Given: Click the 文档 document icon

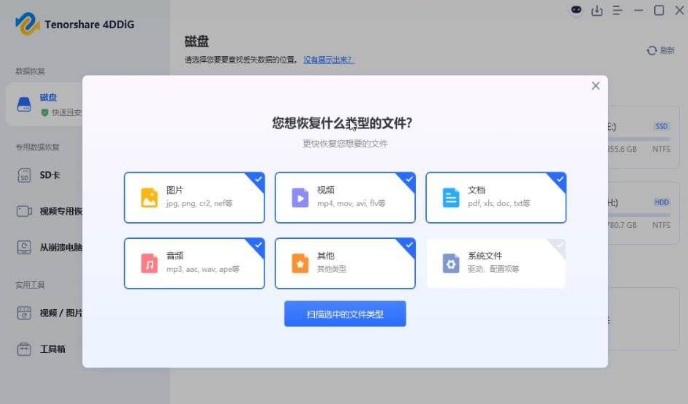Looking at the screenshot, I should click(x=451, y=197).
